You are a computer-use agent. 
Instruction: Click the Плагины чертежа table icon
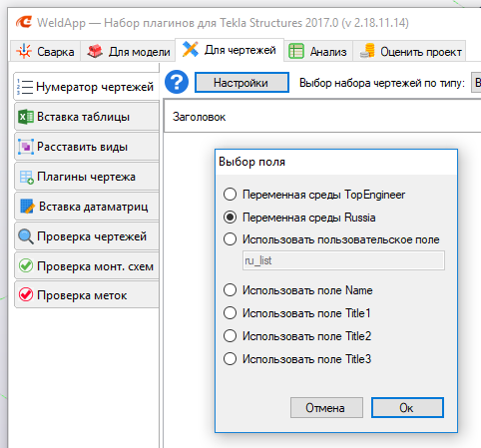pos(26,177)
